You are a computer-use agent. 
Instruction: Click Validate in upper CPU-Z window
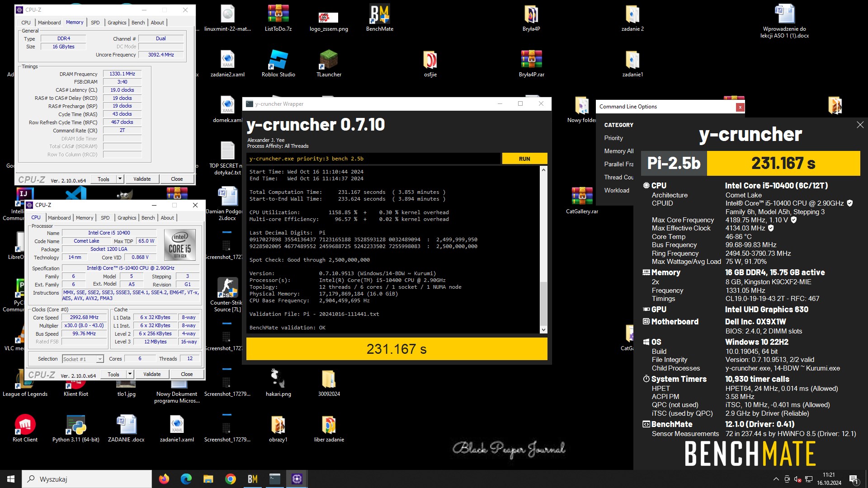coord(142,179)
